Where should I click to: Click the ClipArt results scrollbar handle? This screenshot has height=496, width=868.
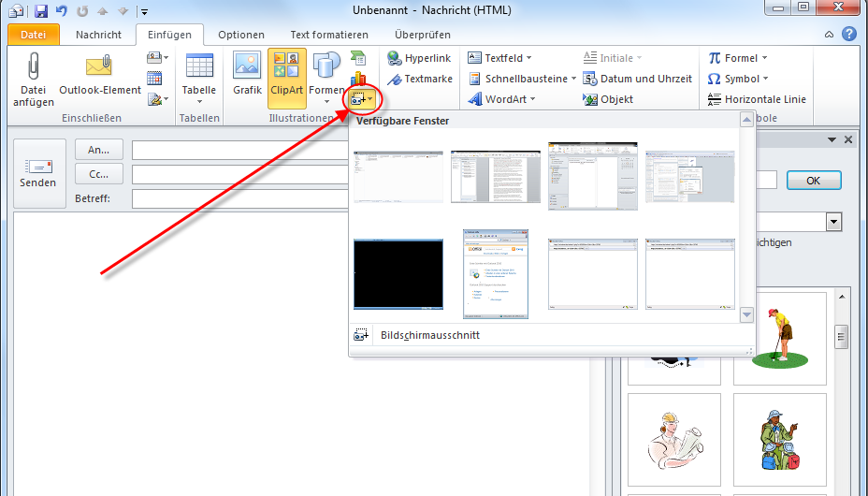(842, 336)
